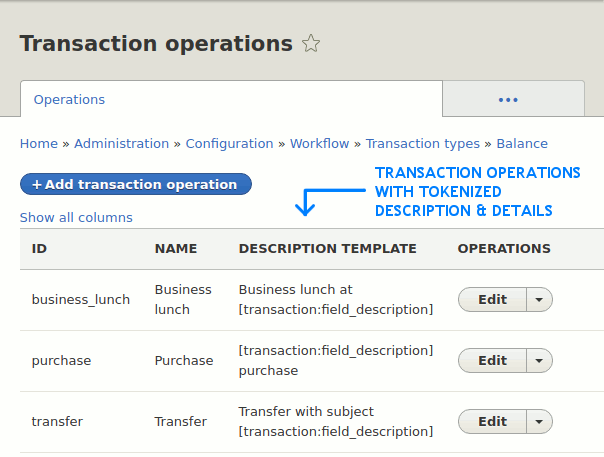Click the Transaction operations page title
The width and height of the screenshot is (604, 457).
(156, 43)
